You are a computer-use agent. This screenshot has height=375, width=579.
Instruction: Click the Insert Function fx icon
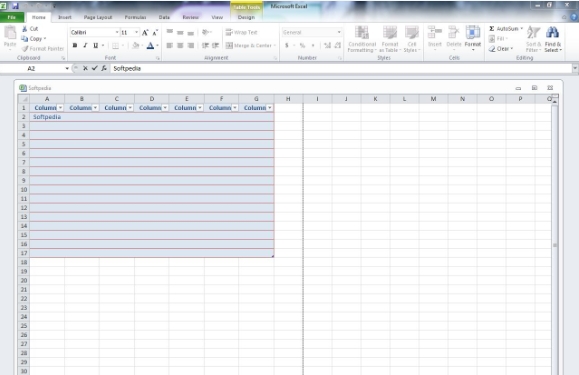coord(104,68)
